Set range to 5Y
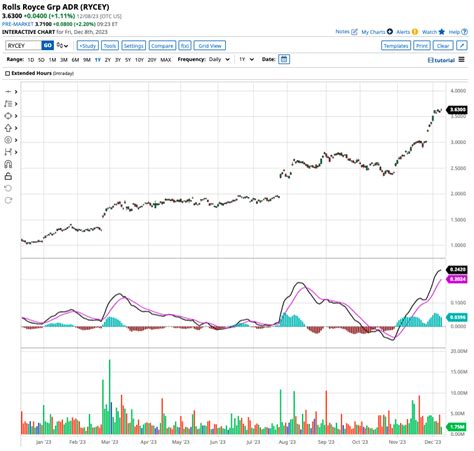The height and width of the screenshot is (451, 474). (128, 60)
